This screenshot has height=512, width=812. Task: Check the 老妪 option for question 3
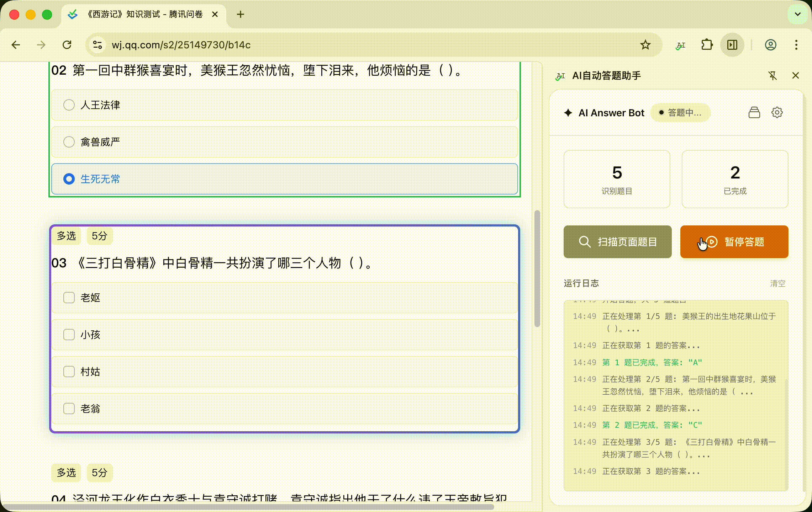click(x=69, y=298)
